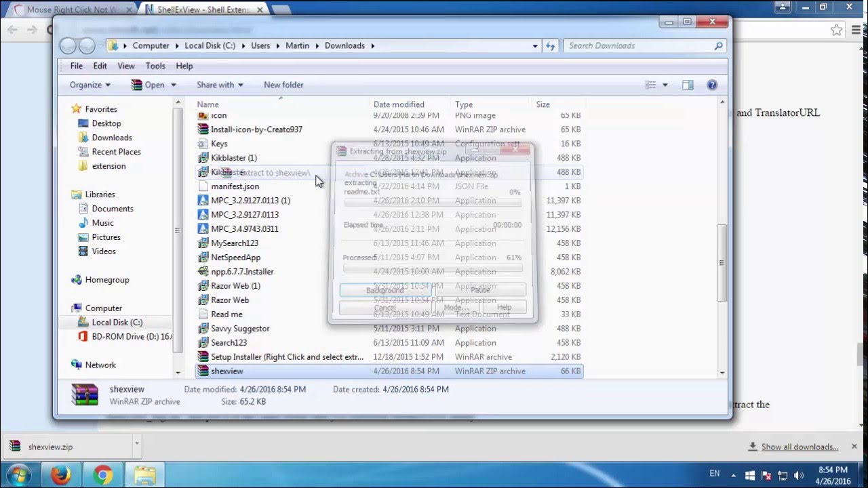Open options arrow for shexview.zip download
The width and height of the screenshot is (868, 488).
click(136, 444)
